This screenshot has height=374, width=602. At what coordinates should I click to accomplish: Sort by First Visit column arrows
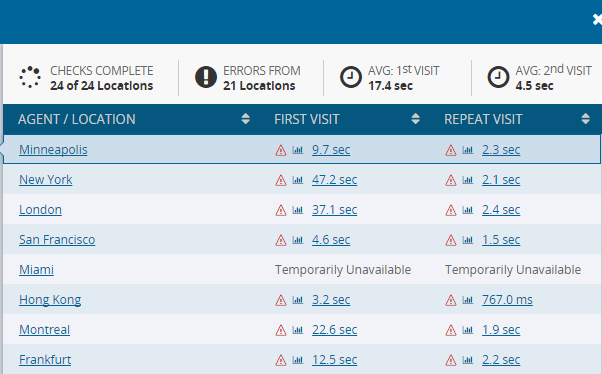click(x=415, y=119)
